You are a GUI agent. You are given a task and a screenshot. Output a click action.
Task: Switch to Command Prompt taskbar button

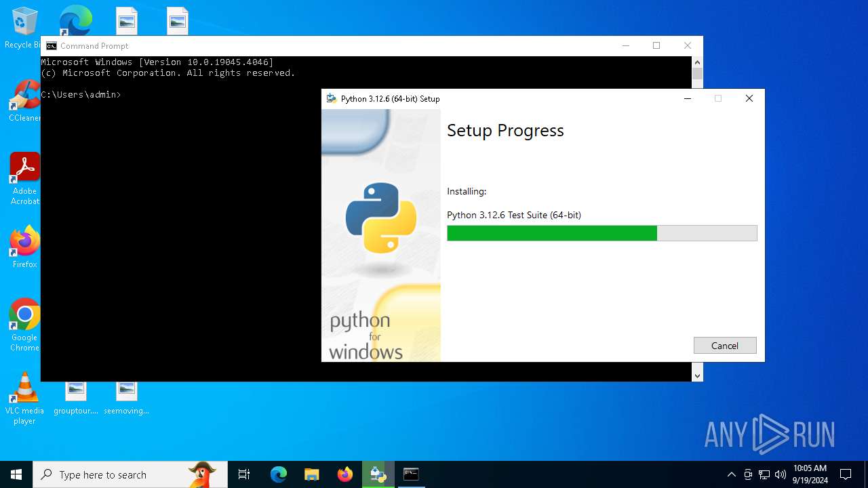click(411, 474)
